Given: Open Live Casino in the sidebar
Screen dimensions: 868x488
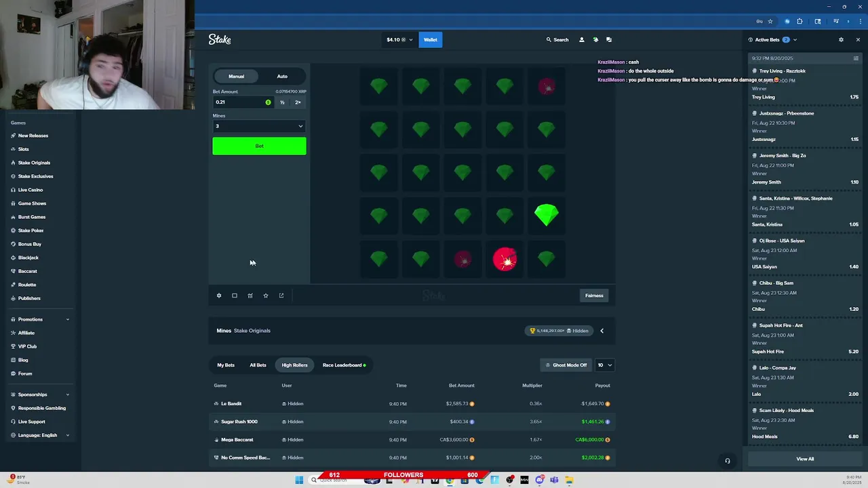Looking at the screenshot, I should 31,190.
